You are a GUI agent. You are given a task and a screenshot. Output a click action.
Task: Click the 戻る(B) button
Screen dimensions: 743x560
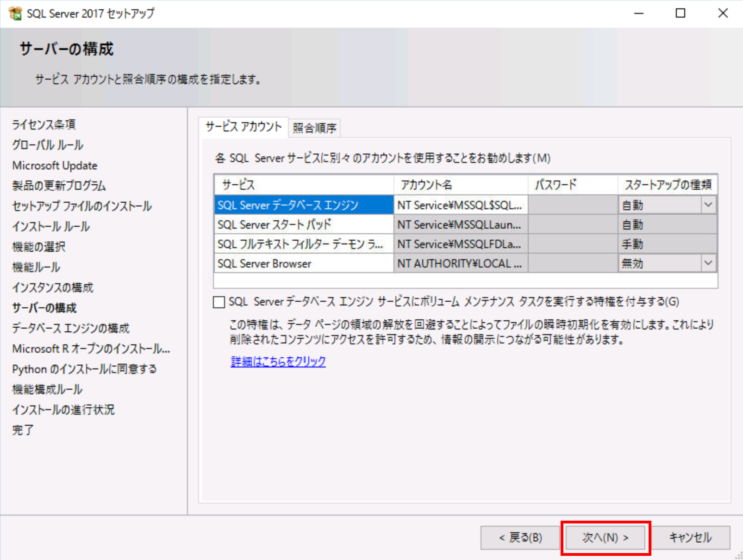point(520,538)
